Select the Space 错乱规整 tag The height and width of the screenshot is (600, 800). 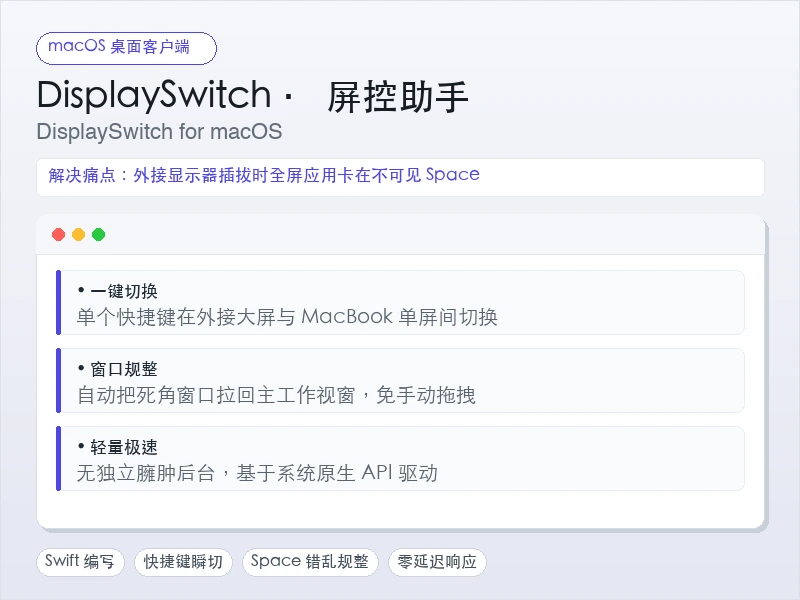point(310,562)
